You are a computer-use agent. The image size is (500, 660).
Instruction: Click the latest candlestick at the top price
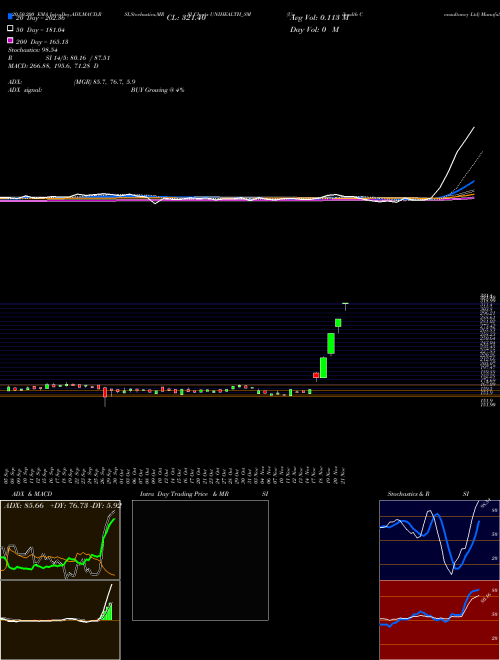click(x=345, y=306)
